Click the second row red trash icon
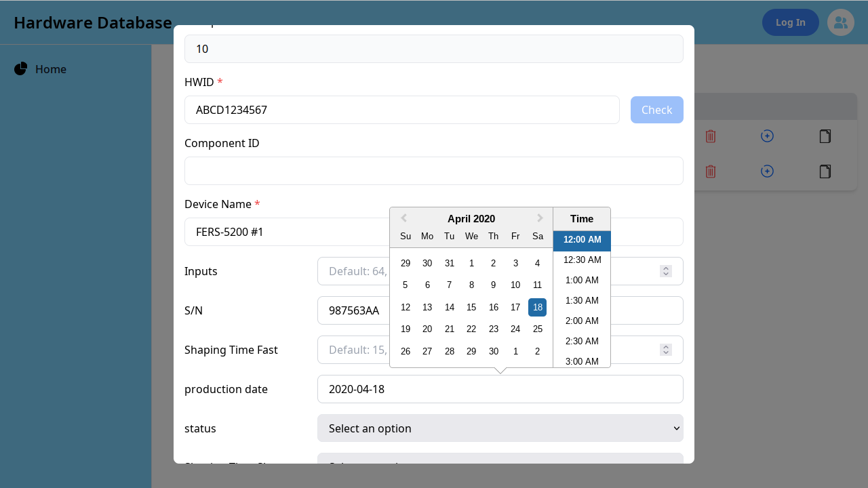868x488 pixels. (x=711, y=171)
